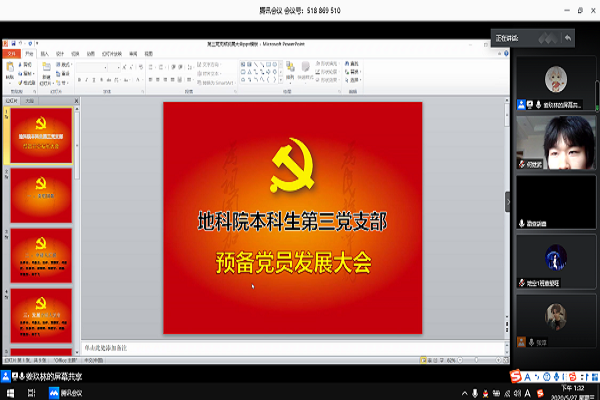Click the New Slide icon
Viewport: 600px width, 400px height.
[x=46, y=69]
